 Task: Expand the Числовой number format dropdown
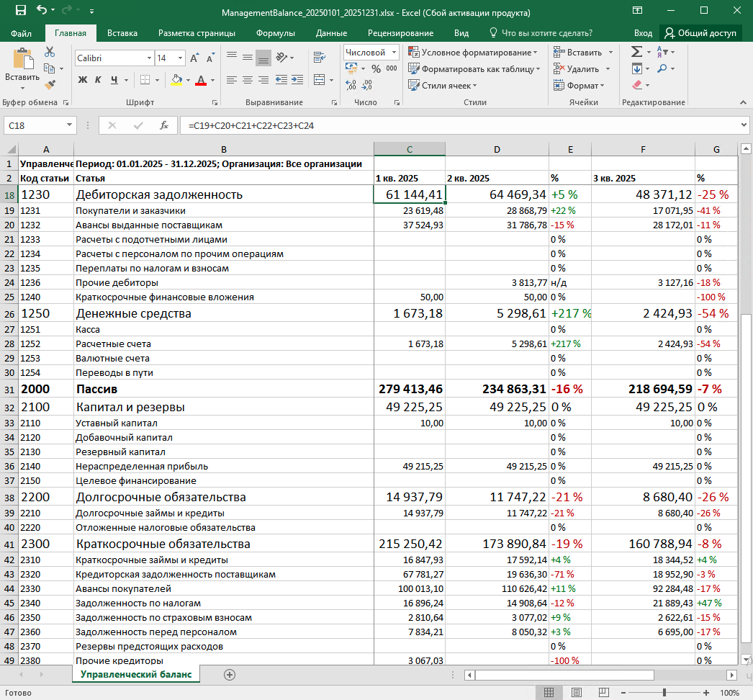coord(394,53)
